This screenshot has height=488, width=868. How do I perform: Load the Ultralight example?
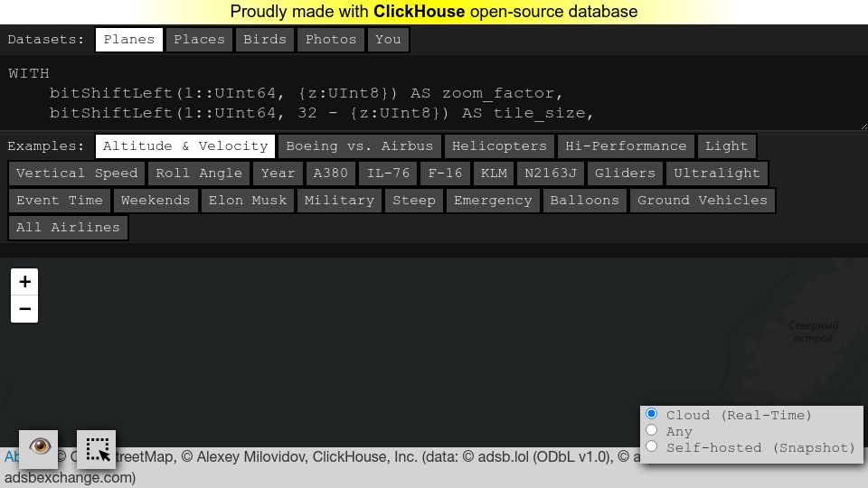pyautogui.click(x=717, y=174)
